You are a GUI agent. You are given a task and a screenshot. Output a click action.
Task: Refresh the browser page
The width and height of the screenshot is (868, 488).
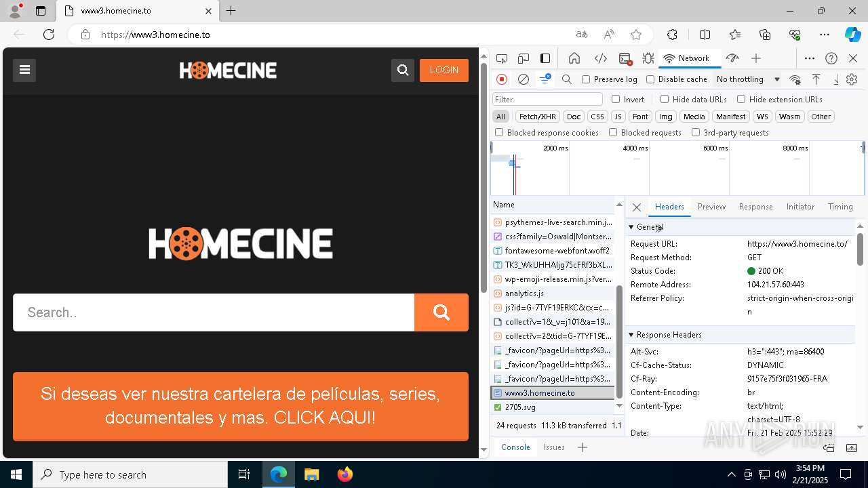[49, 35]
